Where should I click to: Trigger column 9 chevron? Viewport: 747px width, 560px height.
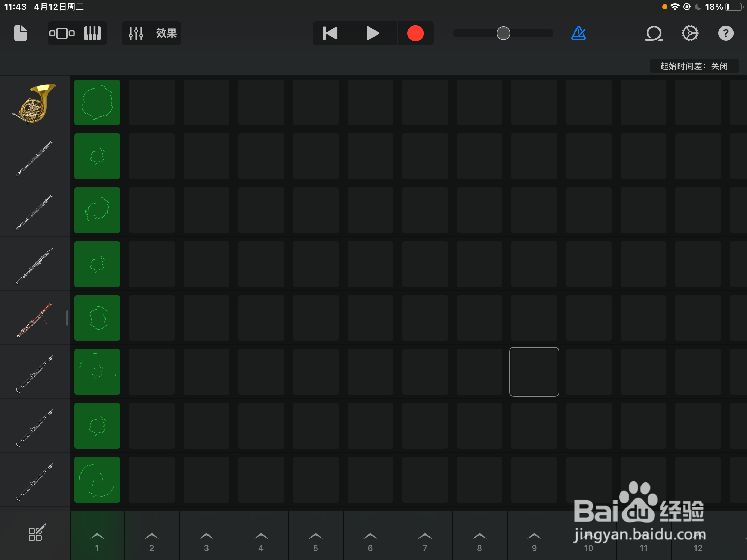tap(534, 536)
